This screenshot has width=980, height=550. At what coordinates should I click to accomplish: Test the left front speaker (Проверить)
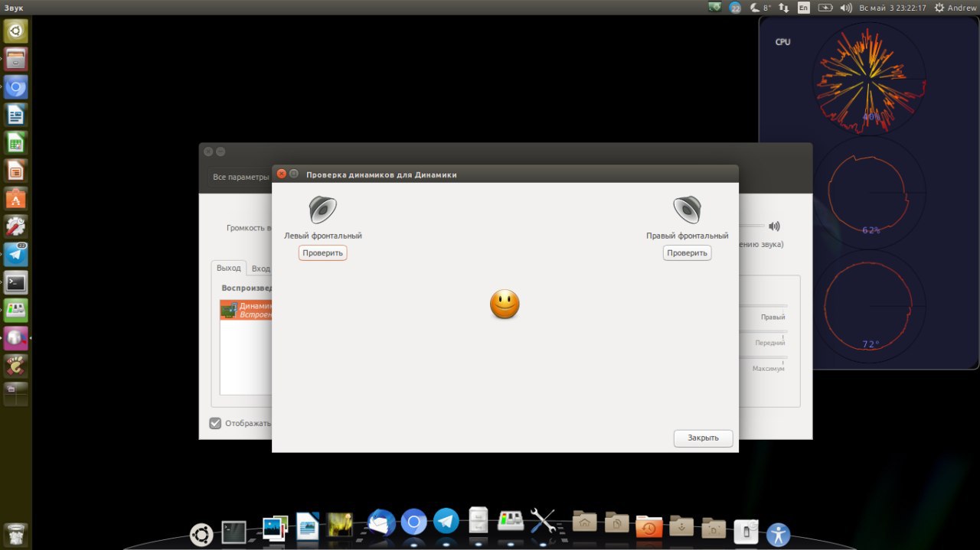point(322,253)
